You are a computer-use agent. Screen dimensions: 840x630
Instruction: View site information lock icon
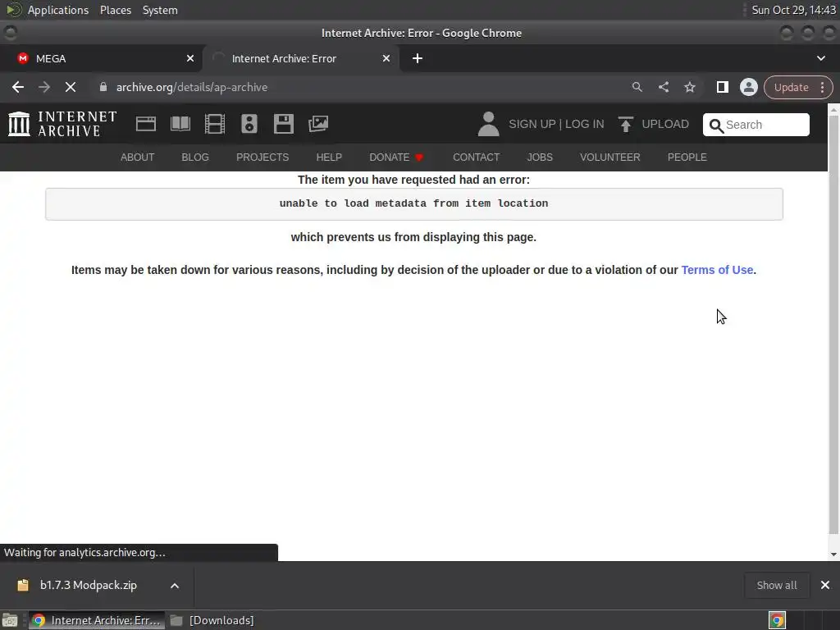coord(103,87)
